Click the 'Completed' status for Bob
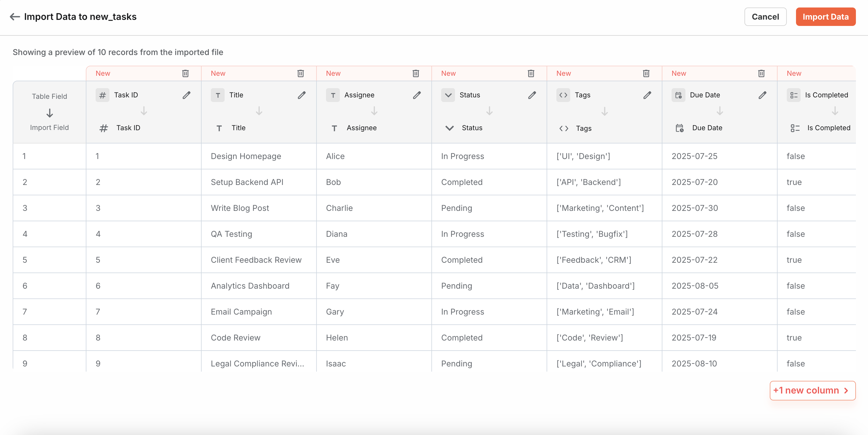The width and height of the screenshot is (868, 435). tap(489, 182)
